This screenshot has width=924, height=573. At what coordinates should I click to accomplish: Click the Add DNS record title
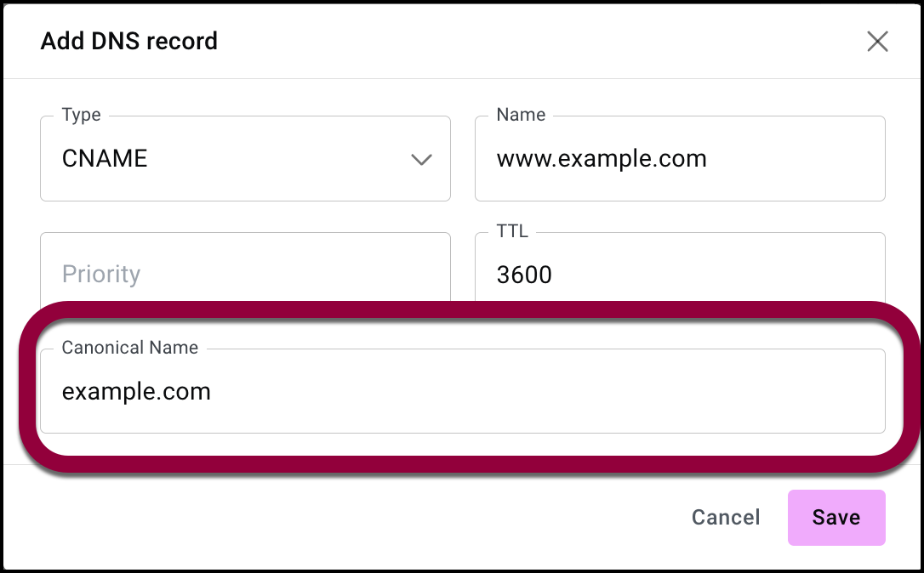coord(129,41)
